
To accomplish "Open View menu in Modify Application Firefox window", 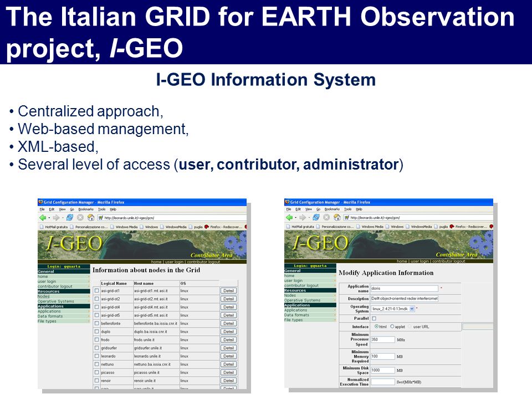I will 309,209.
